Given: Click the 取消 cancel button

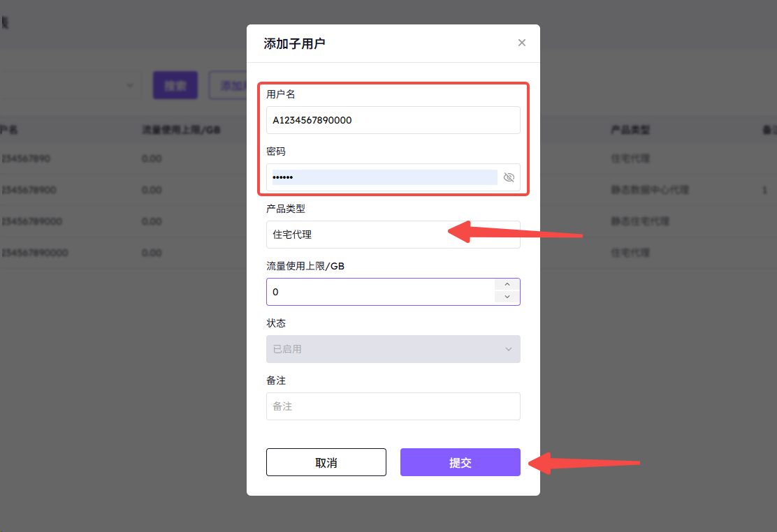Looking at the screenshot, I should click(x=326, y=462).
